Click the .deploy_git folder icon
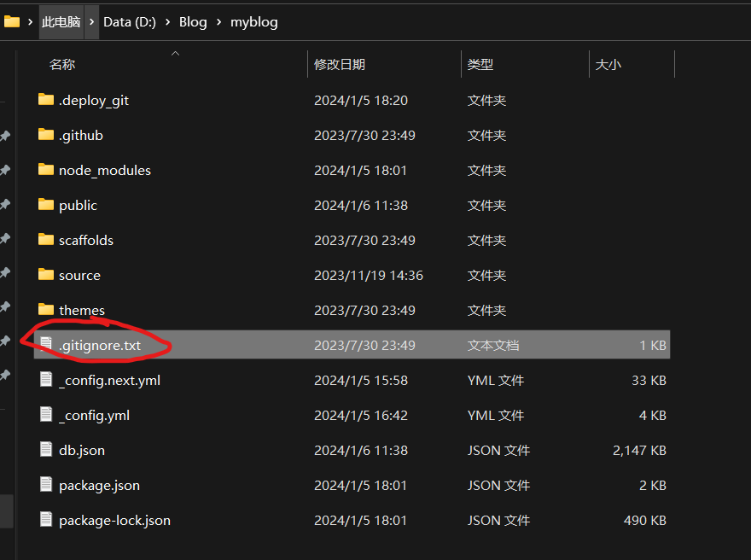Image resolution: width=751 pixels, height=560 pixels. (46, 100)
